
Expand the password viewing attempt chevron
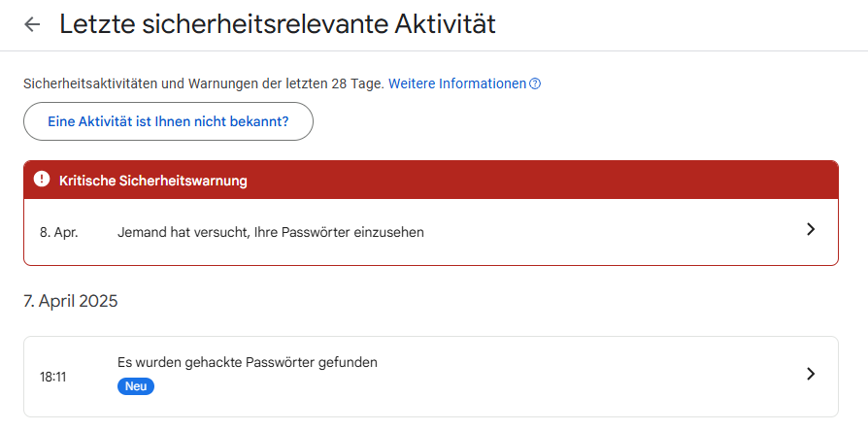pos(811,230)
